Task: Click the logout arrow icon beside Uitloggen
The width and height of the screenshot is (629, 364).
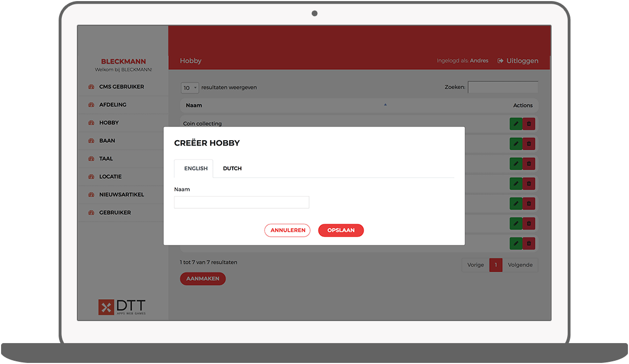Action: pos(500,61)
